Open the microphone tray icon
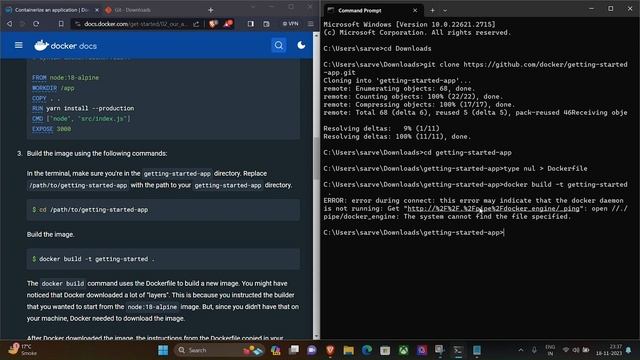The height and width of the screenshot is (360, 640). coord(534,350)
